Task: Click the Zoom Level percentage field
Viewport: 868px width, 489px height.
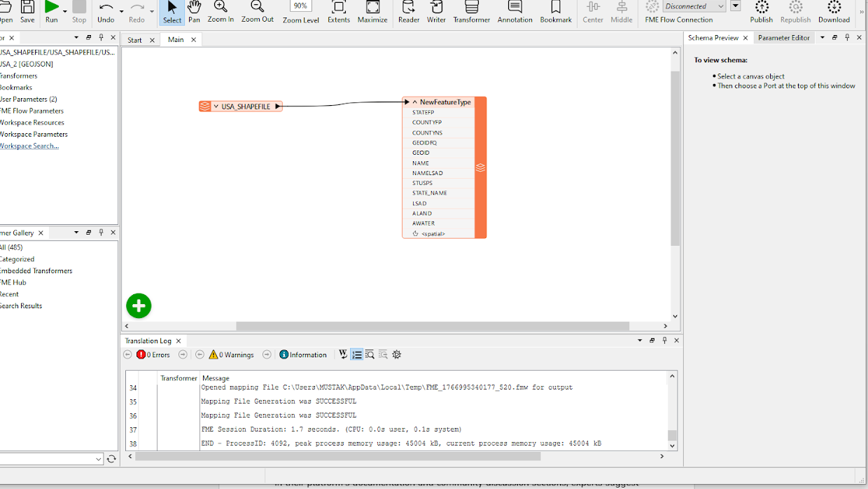Action: click(x=301, y=6)
